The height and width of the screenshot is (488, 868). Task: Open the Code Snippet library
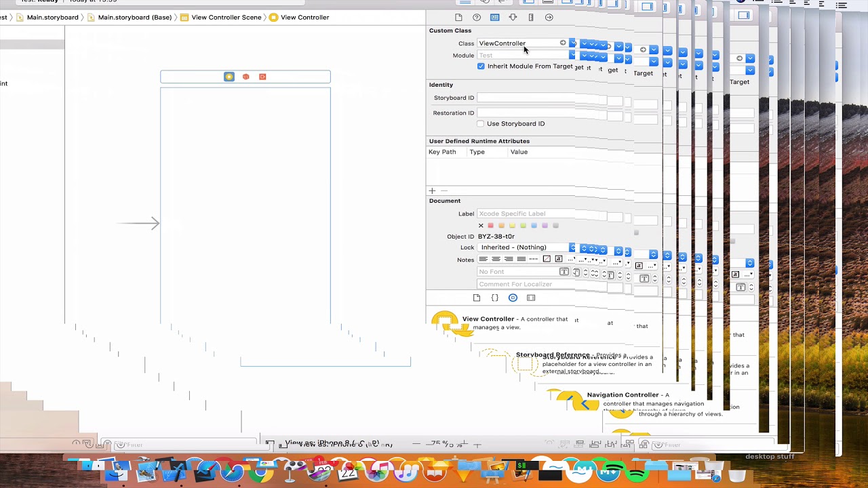495,298
